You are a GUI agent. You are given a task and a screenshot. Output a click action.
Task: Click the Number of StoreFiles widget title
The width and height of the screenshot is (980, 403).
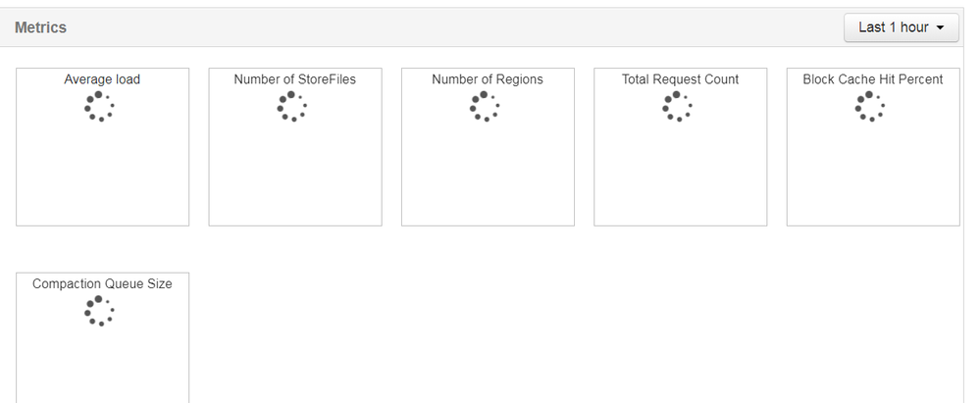point(294,79)
